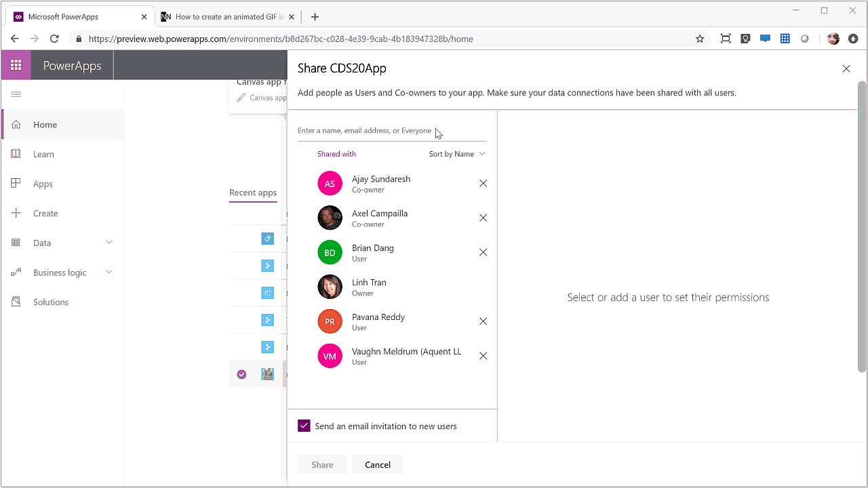Switch to the animated GIF browser tab
The image size is (868, 488).
click(224, 16)
